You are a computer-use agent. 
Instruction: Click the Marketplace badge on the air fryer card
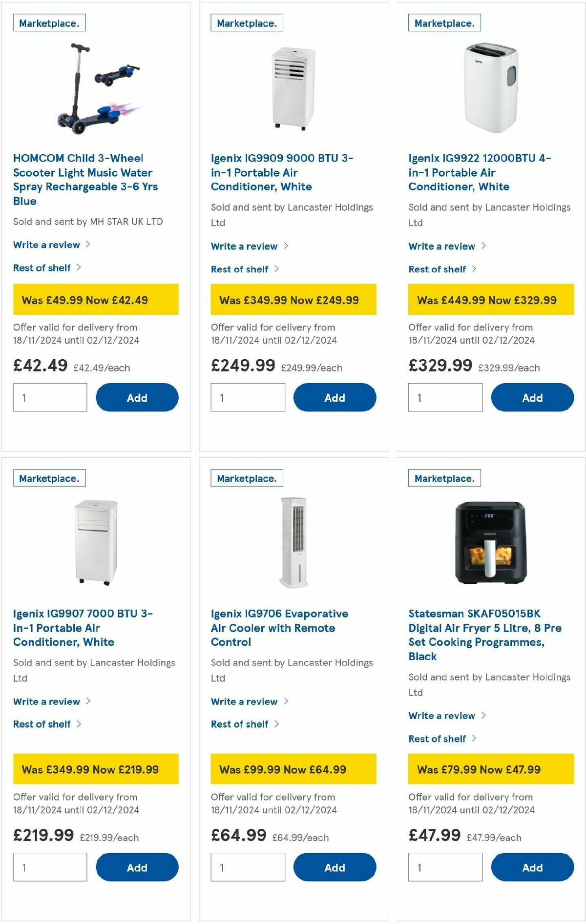(x=443, y=478)
